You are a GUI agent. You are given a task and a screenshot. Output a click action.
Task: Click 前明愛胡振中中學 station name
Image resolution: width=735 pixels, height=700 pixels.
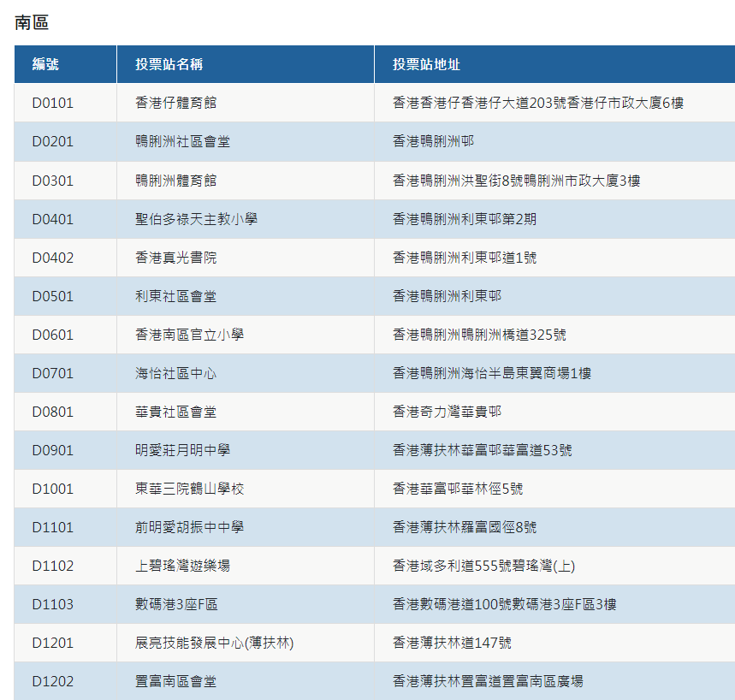189,527
